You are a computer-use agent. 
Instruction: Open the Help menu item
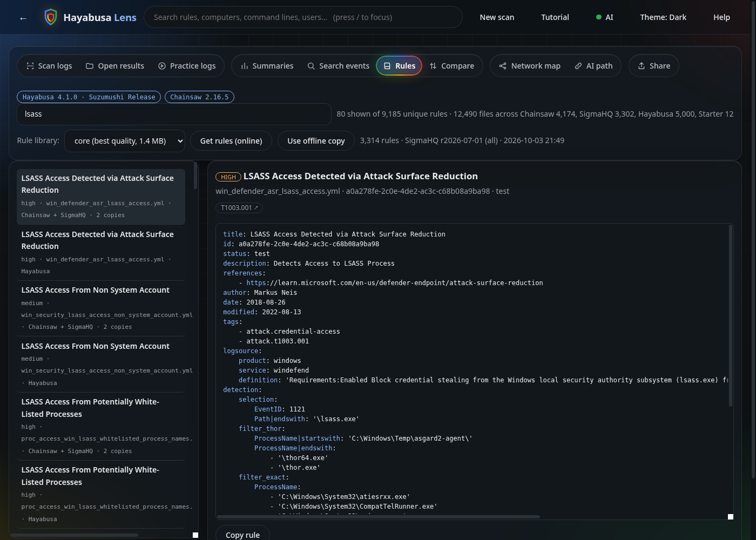click(721, 17)
